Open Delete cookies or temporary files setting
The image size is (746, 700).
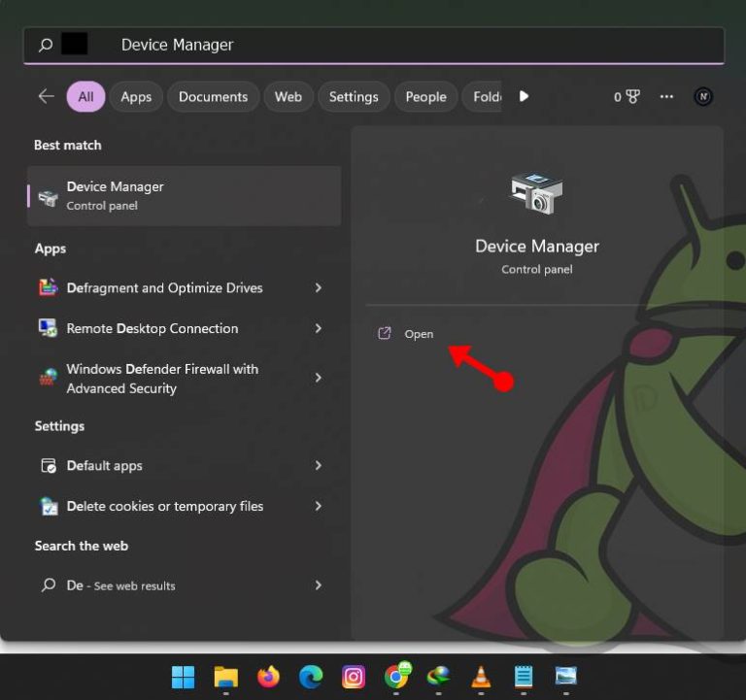tap(185, 506)
